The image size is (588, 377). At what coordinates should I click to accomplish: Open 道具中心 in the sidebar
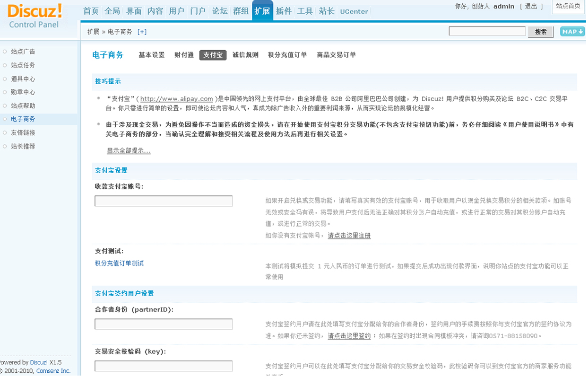[x=23, y=79]
